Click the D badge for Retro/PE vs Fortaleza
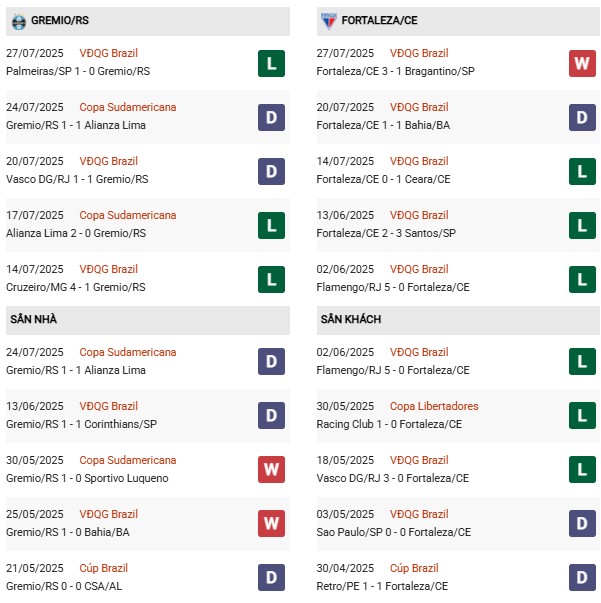 pyautogui.click(x=582, y=578)
